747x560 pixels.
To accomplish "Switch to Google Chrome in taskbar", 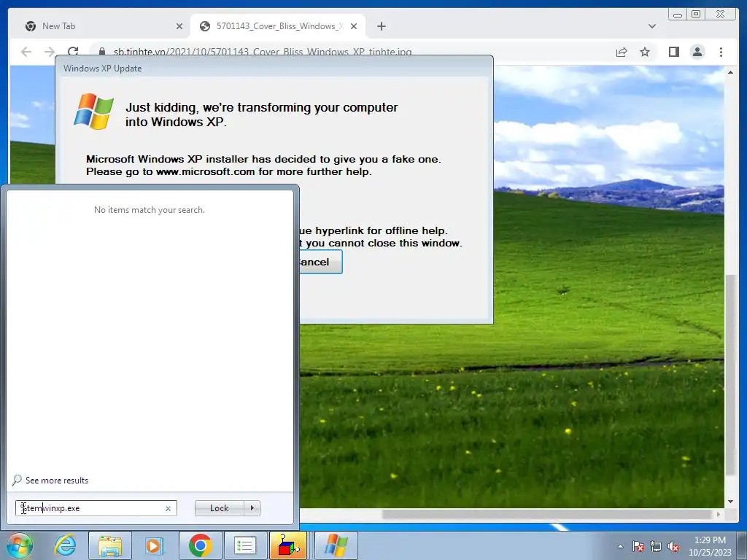I will [x=200, y=545].
